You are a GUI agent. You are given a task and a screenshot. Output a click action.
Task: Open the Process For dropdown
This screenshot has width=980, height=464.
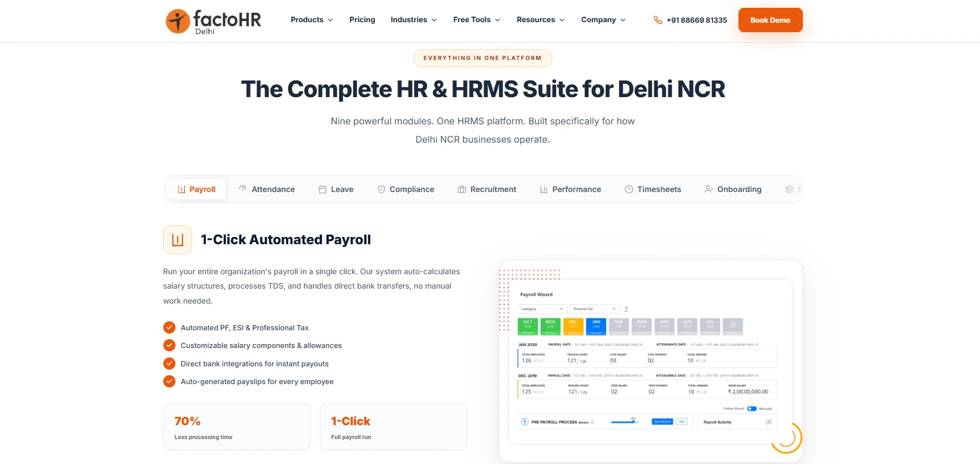[595, 309]
